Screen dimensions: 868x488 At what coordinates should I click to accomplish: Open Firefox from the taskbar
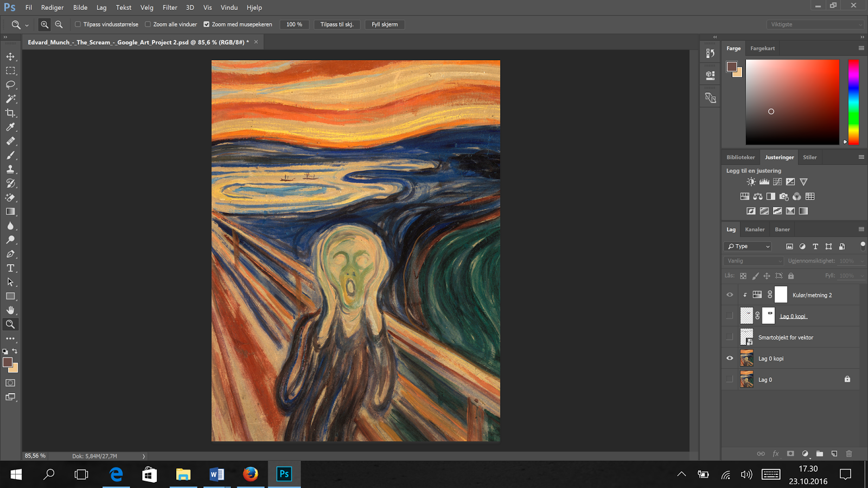coord(250,474)
